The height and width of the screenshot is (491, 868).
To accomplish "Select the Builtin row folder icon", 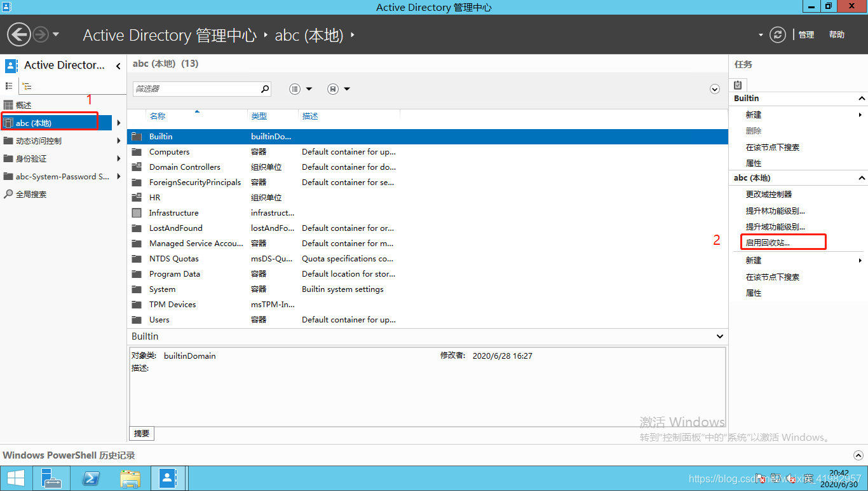I will [x=137, y=136].
